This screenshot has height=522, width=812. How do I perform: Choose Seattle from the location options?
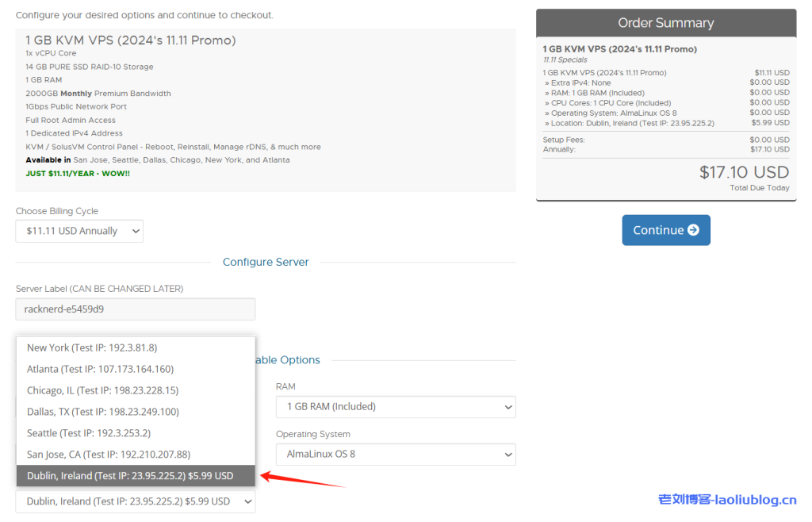(x=88, y=433)
